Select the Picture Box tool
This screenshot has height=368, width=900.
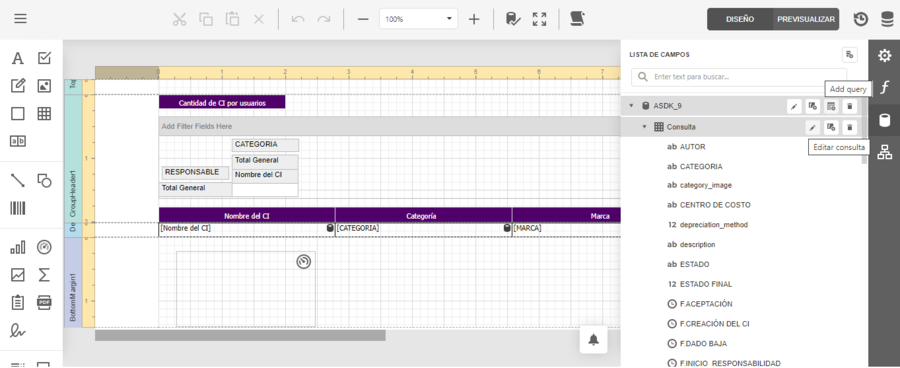(44, 86)
